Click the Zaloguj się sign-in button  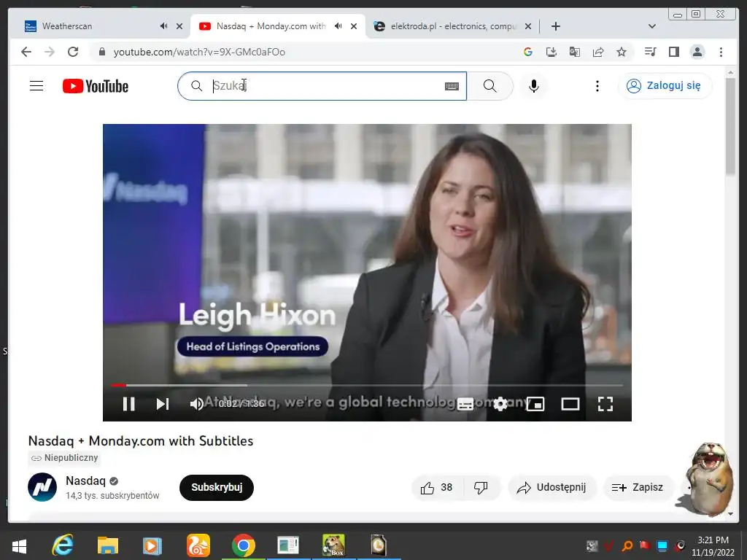point(665,86)
